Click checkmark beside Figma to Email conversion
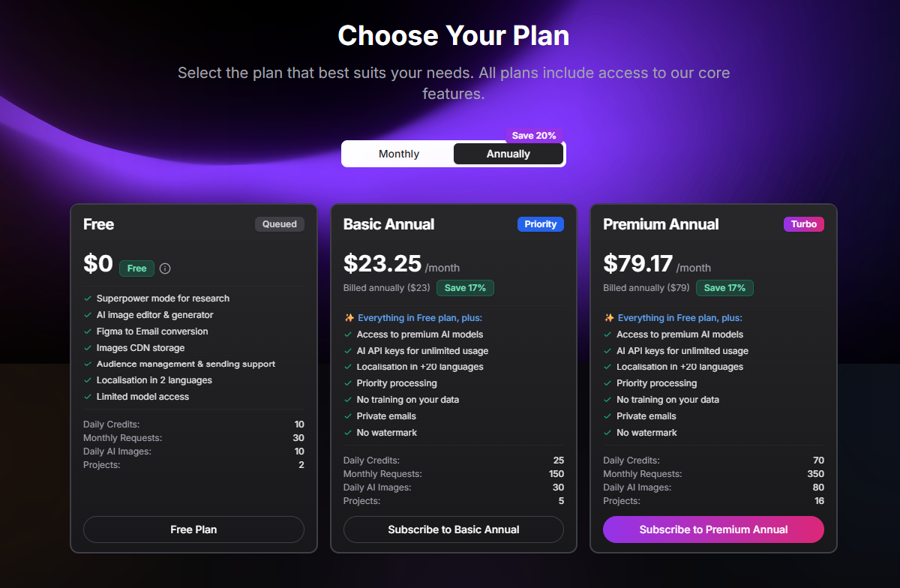Image resolution: width=900 pixels, height=588 pixels. tap(88, 331)
